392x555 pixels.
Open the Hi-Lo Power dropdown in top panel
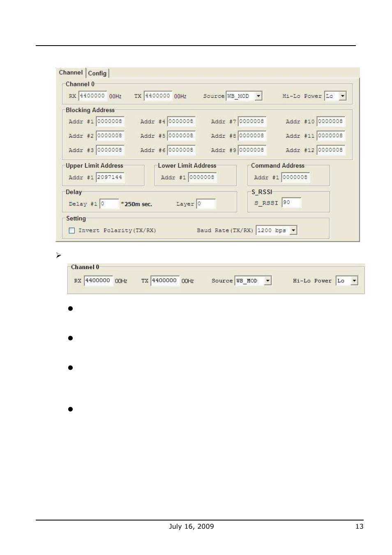point(343,96)
